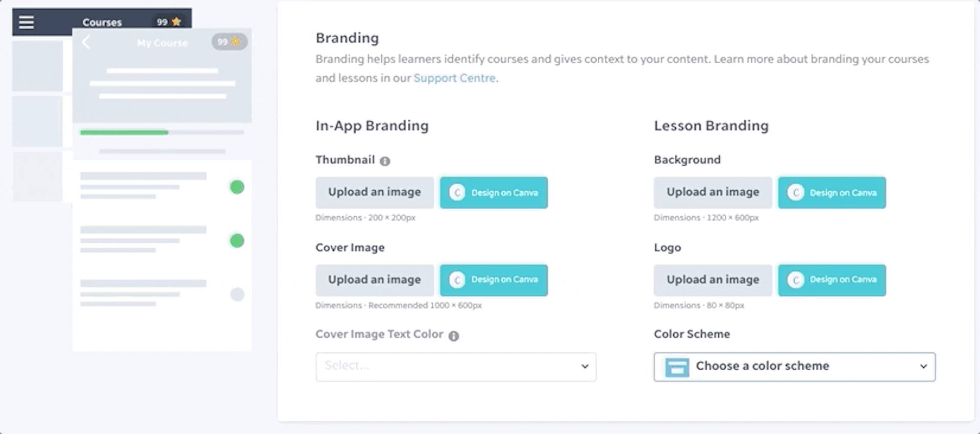Image resolution: width=980 pixels, height=434 pixels.
Task: Expand the Choose a color scheme dropdown
Action: [794, 367]
